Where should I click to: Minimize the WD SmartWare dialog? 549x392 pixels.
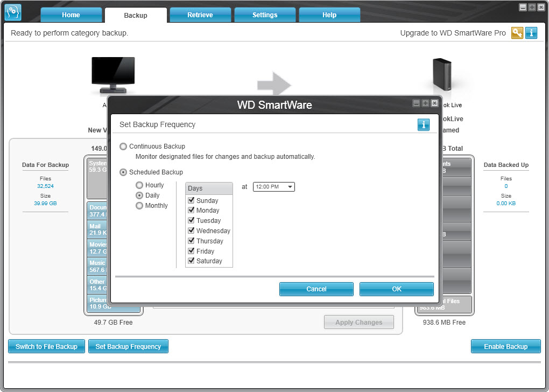[x=416, y=103]
